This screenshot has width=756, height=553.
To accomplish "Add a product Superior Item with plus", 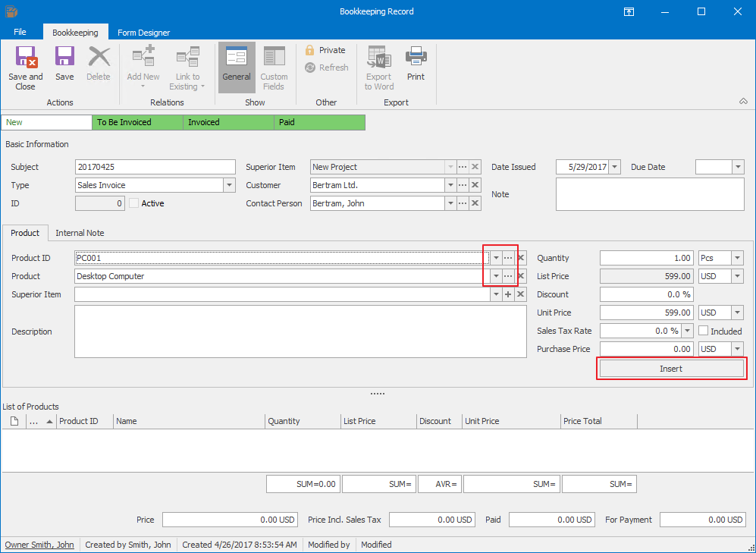I will pos(508,294).
